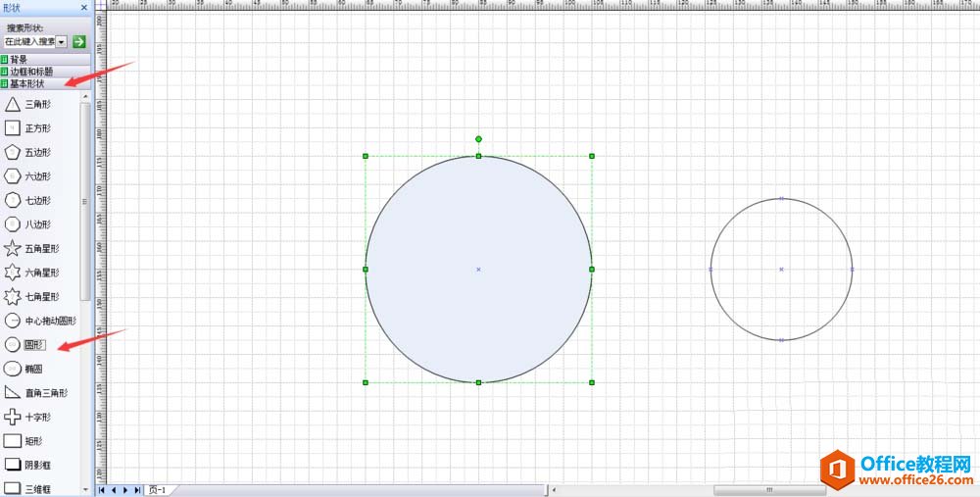Switch to the 页-1 page tab
The image size is (980, 497).
(157, 491)
